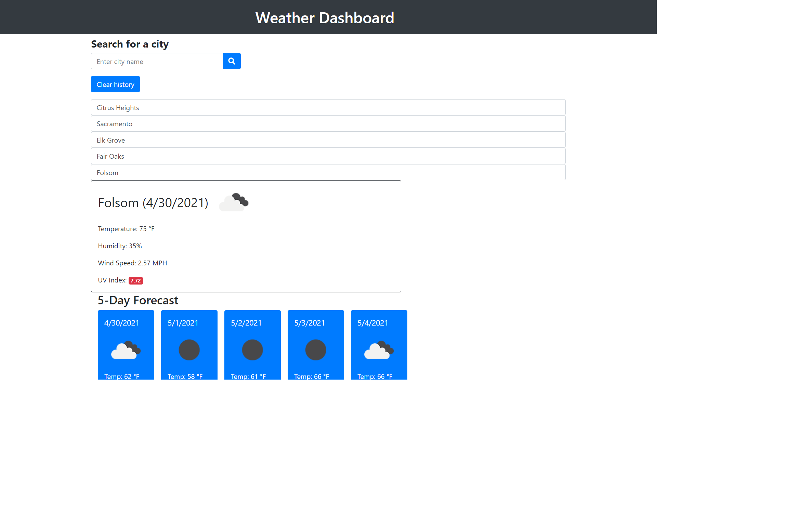Click the blue search button beside city input
The height and width of the screenshot is (528, 812).
point(232,61)
